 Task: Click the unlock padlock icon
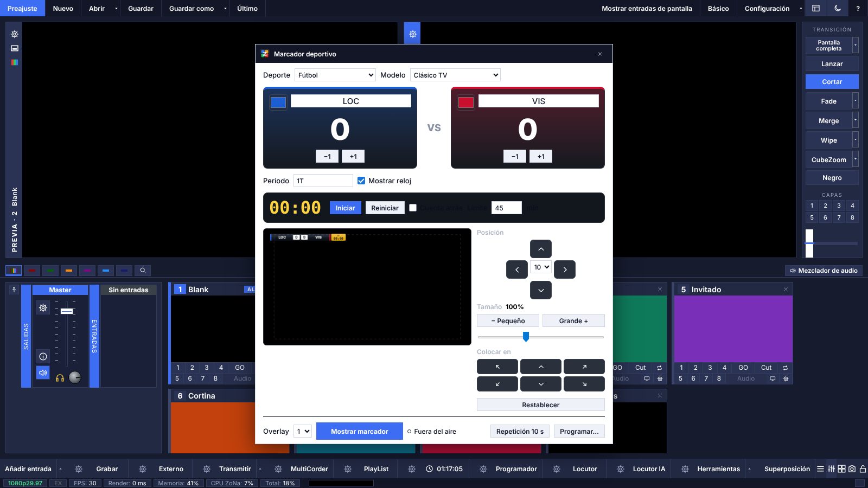(863, 468)
